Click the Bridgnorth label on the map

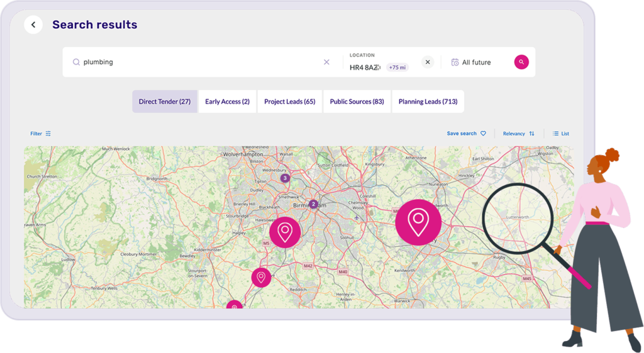pos(157,179)
